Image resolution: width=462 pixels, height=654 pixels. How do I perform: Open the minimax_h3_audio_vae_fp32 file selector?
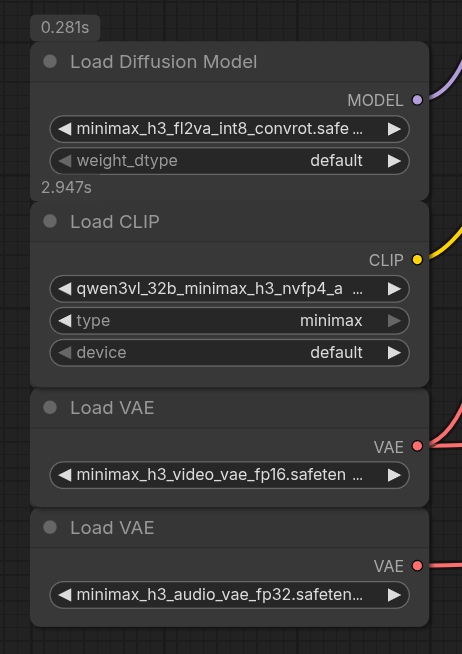click(229, 595)
